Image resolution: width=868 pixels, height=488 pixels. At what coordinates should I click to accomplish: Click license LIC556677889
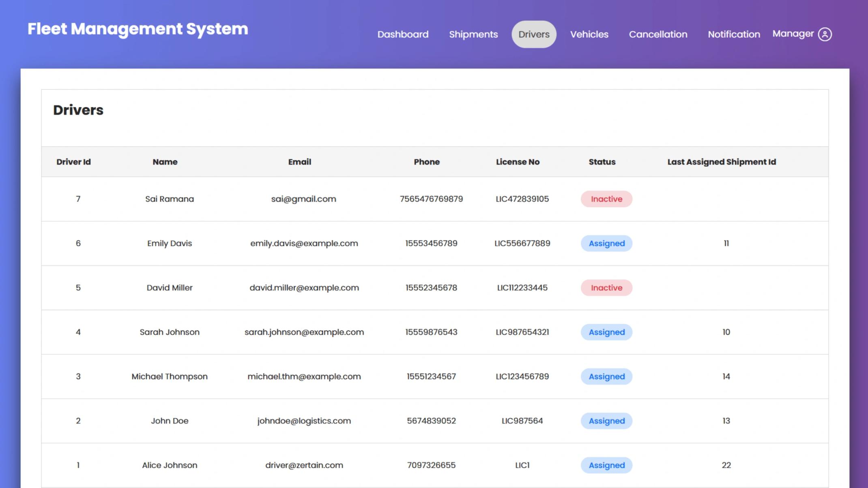[x=522, y=243]
